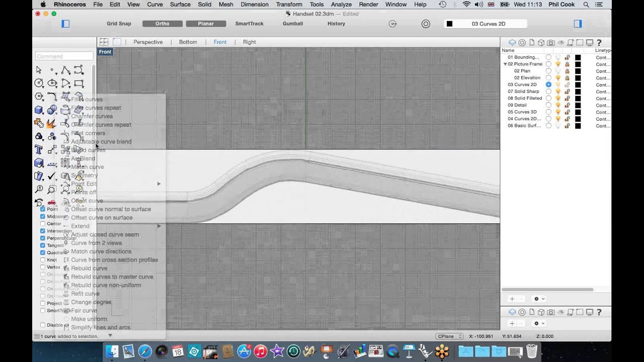Click the target circle toolbar icon
This screenshot has width=644, height=362.
[x=426, y=24]
